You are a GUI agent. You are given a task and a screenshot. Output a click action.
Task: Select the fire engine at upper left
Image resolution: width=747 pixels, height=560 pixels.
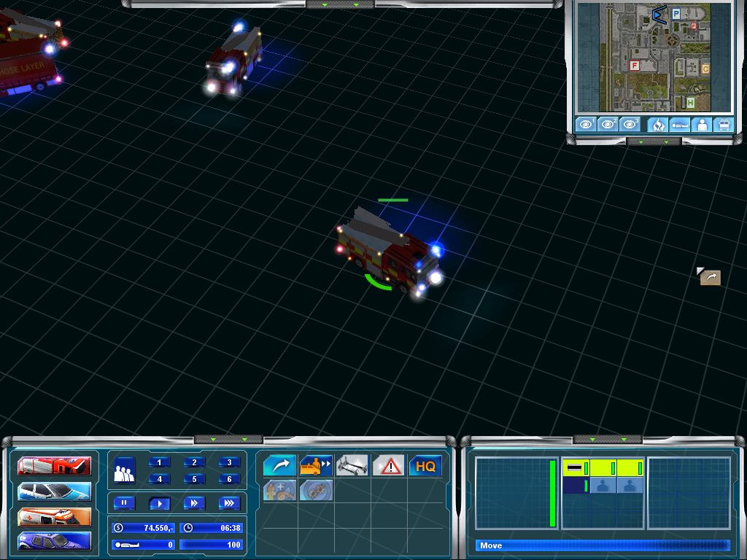(x=234, y=61)
